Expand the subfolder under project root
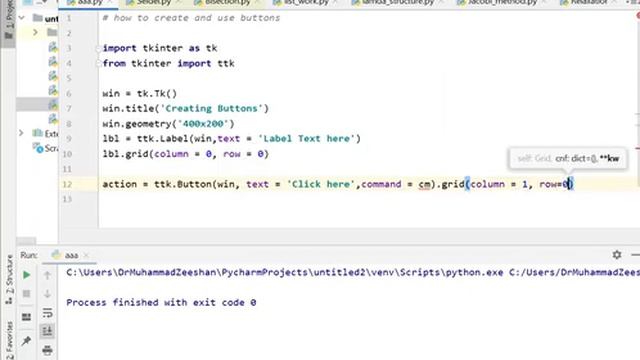This screenshot has height=360, width=640. pos(36,32)
